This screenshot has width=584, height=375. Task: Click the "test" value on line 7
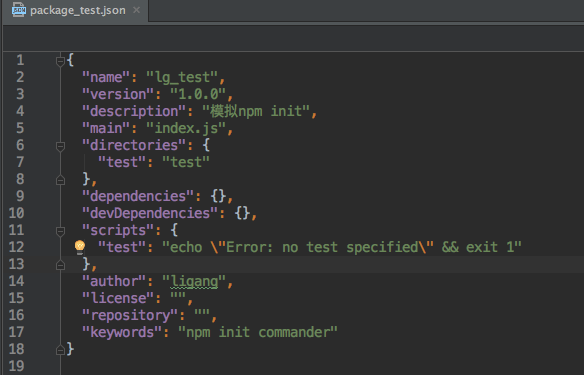186,162
